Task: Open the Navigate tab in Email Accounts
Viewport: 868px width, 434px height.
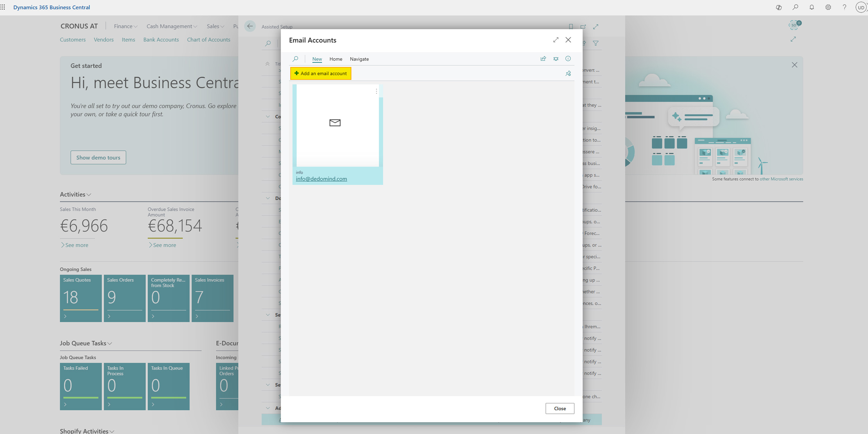Action: [x=359, y=59]
